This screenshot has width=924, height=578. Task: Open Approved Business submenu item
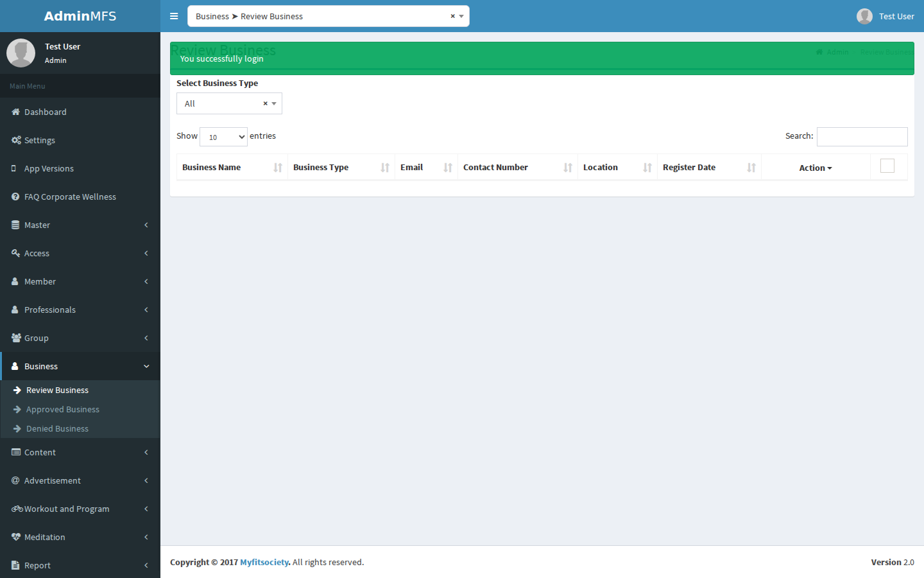point(63,409)
